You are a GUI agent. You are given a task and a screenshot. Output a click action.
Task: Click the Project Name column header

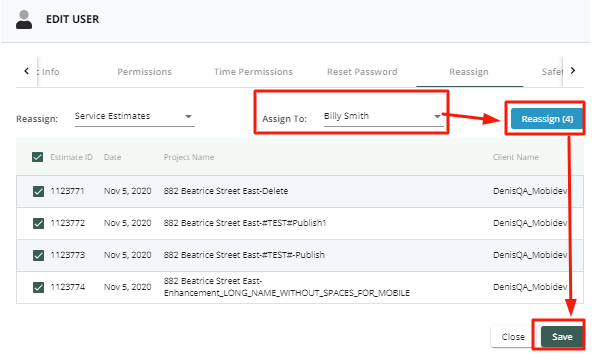(x=189, y=157)
